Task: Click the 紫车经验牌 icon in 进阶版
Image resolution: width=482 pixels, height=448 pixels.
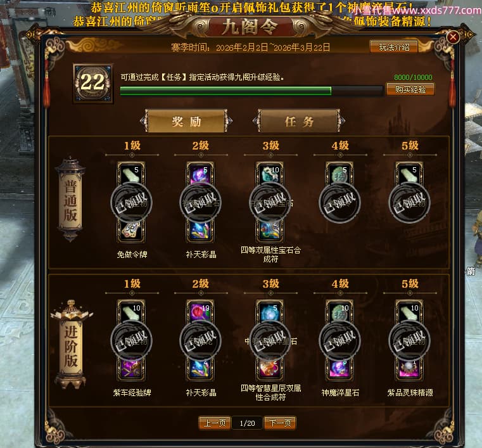Action: click(131, 369)
